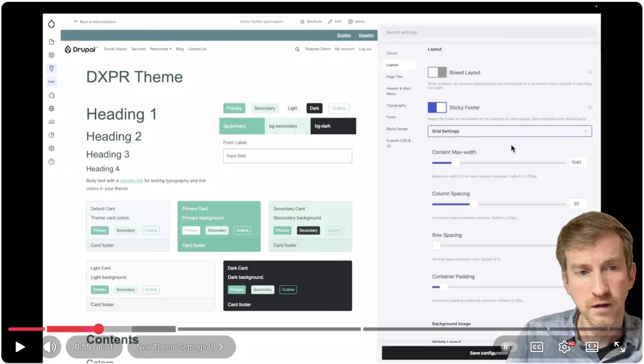Click the video play button
The height and width of the screenshot is (364, 644).
pyautogui.click(x=20, y=347)
